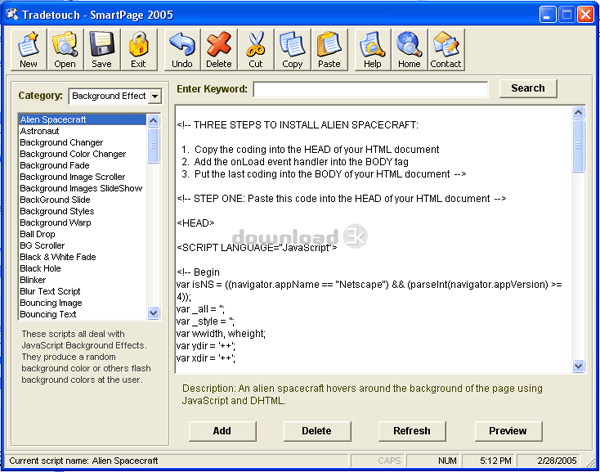Select Bouncing Text script
Image resolution: width=600 pixels, height=472 pixels.
82,314
